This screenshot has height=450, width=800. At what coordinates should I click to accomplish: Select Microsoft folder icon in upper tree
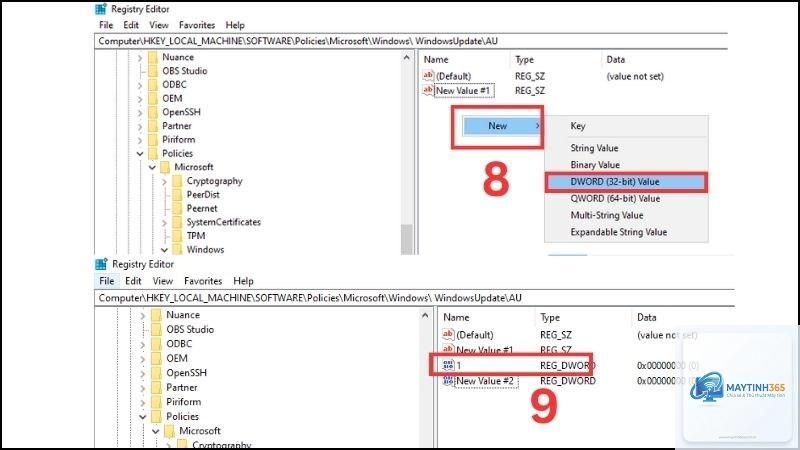(165, 167)
